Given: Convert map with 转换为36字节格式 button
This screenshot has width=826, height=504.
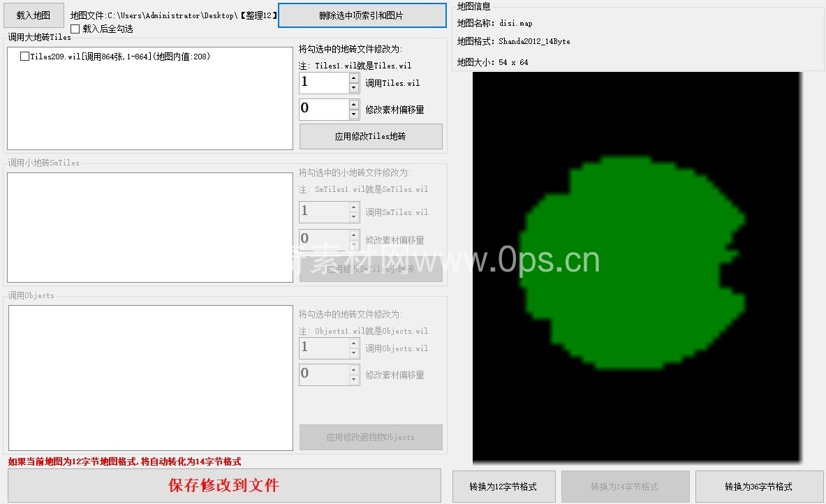Looking at the screenshot, I should (x=758, y=487).
